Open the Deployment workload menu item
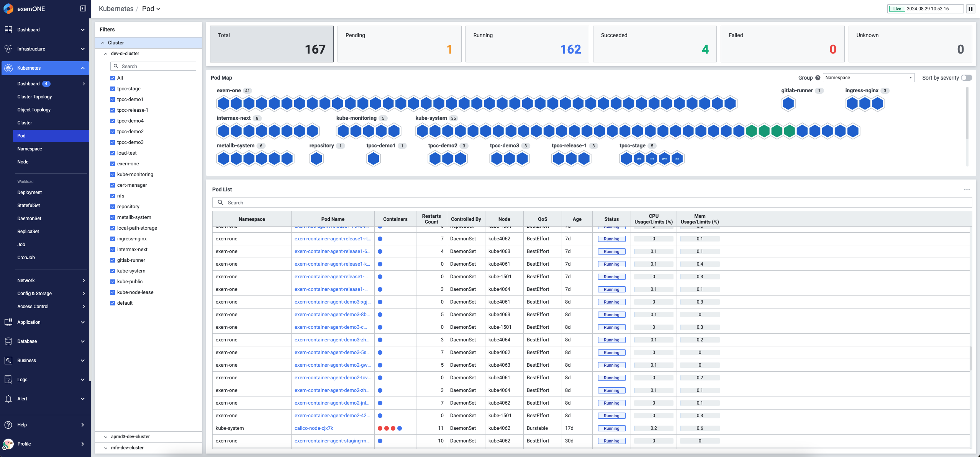This screenshot has width=980, height=457. click(29, 193)
